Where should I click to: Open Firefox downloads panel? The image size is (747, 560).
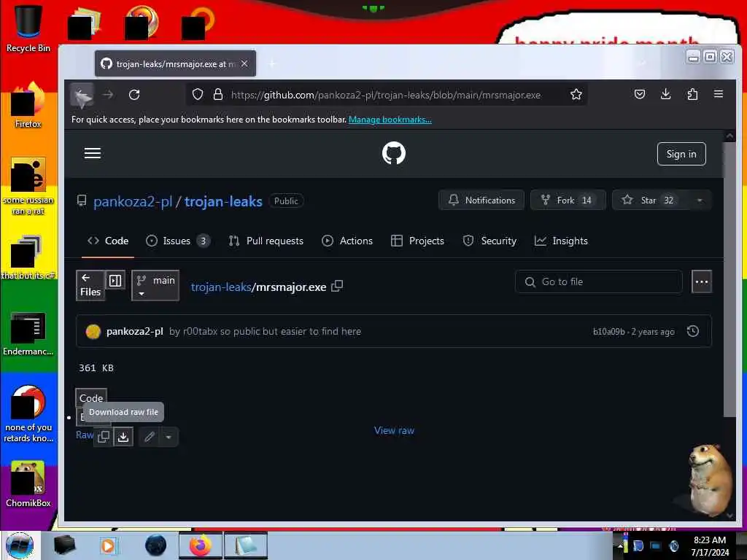point(665,94)
